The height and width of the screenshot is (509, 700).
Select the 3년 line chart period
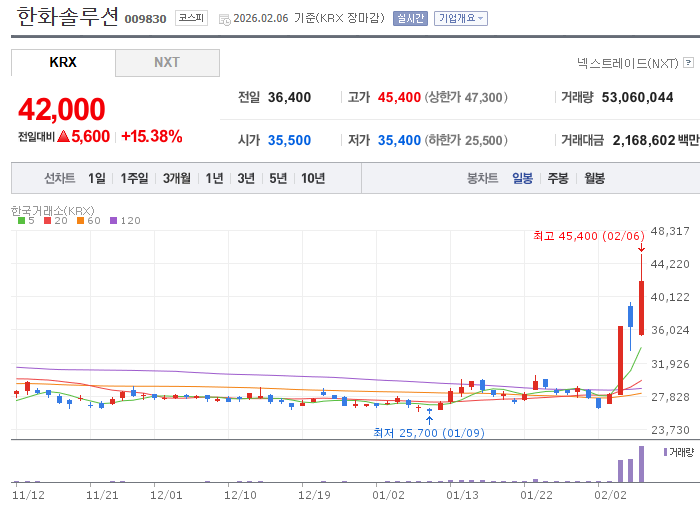click(x=246, y=179)
